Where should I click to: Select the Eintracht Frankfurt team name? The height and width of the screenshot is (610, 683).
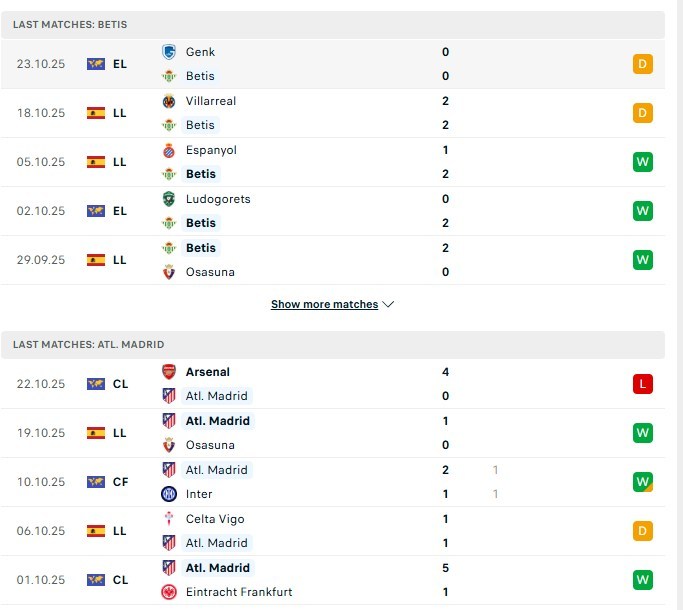pyautogui.click(x=239, y=592)
